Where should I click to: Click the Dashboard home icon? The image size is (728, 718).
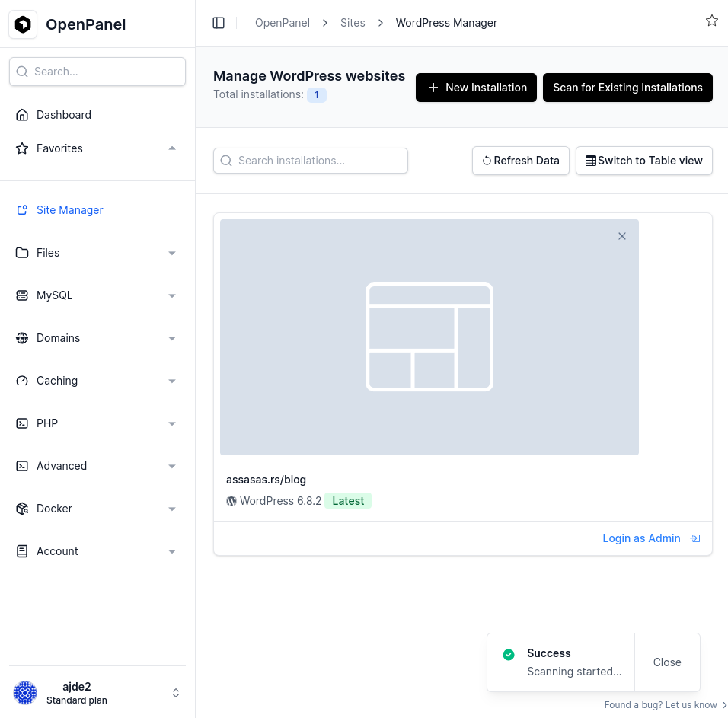[x=22, y=115]
